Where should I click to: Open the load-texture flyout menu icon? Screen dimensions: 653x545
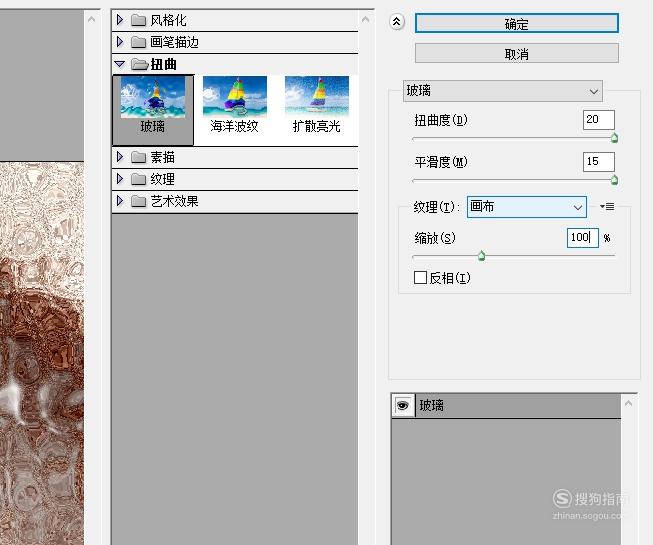(x=607, y=207)
